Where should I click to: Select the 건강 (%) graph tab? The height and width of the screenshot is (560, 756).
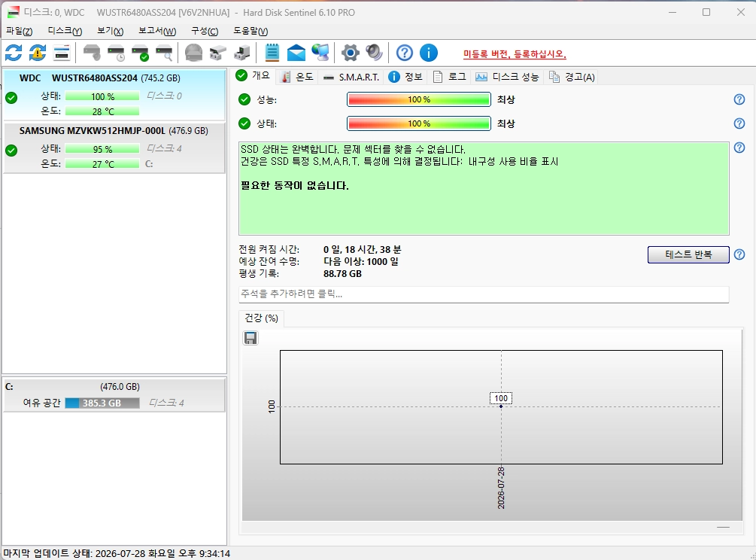261,318
